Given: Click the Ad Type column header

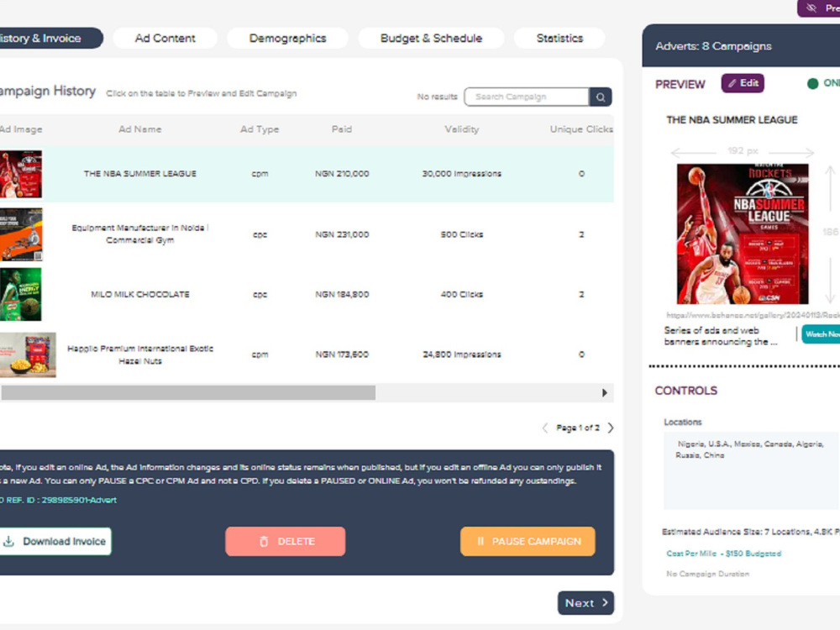Looking at the screenshot, I should [x=260, y=129].
